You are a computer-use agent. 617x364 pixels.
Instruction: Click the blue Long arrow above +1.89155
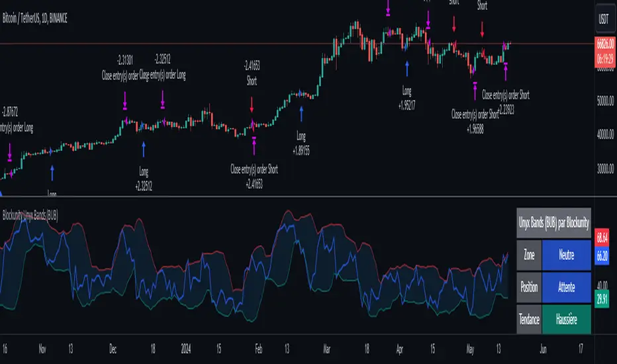(301, 114)
